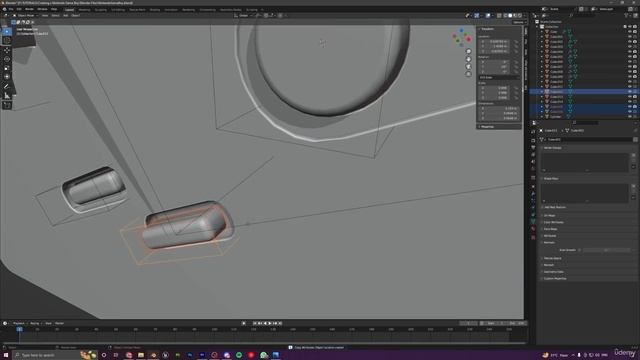Viewport: 640px width, 360px height.
Task: Open the Material properties tab
Action: click(533, 229)
